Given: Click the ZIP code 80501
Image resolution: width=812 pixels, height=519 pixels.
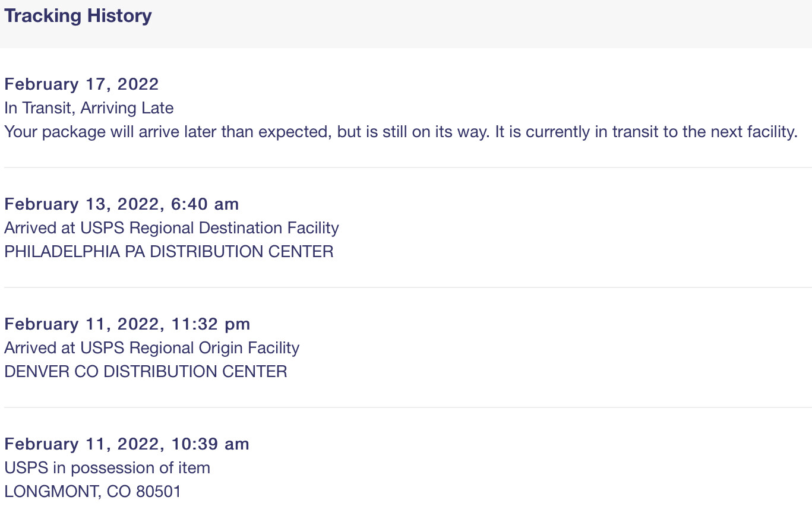Looking at the screenshot, I should 159,492.
